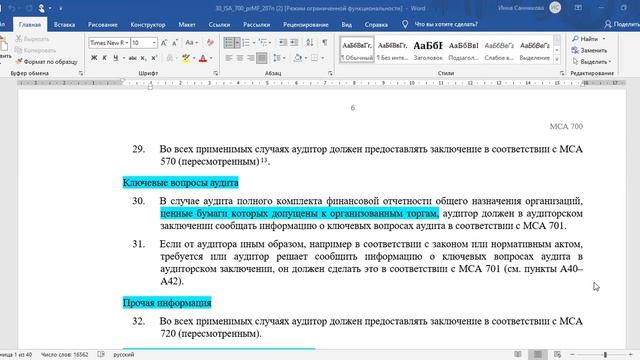This screenshot has height=360, width=640.
Task: Open Конструктор ribbon tab
Action: [148, 24]
